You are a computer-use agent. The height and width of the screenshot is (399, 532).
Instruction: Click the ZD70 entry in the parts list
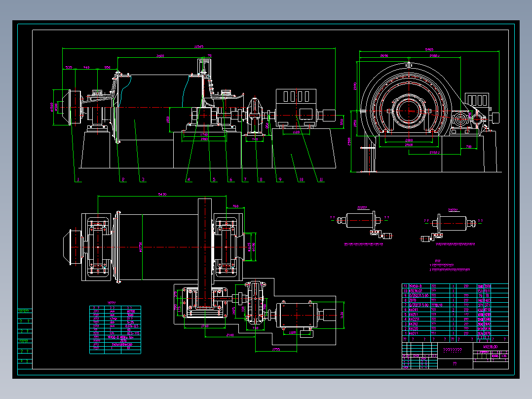(x=413, y=300)
